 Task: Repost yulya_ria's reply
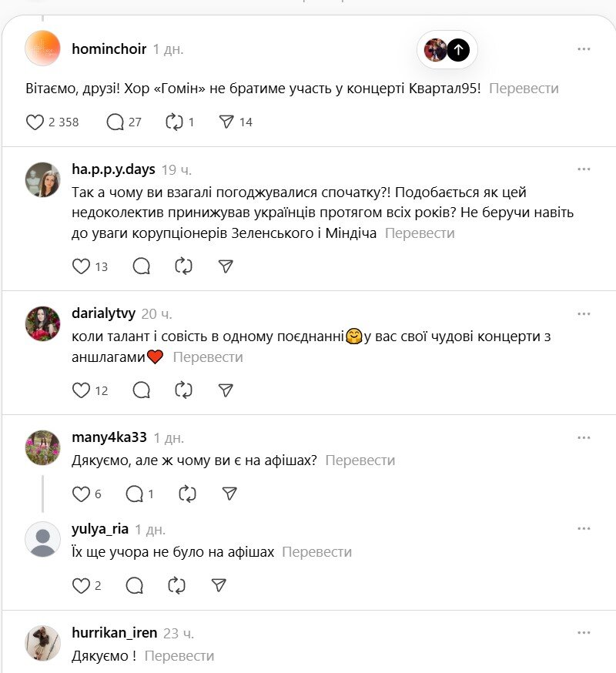177,586
